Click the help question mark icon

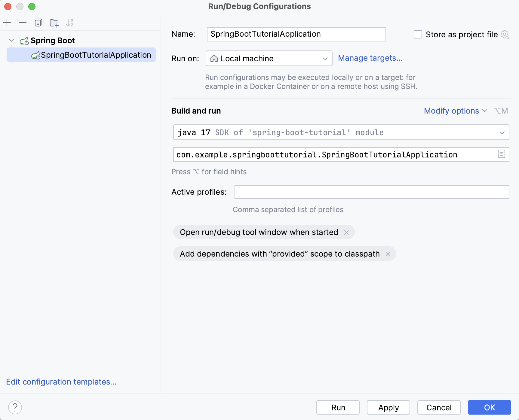point(14,407)
